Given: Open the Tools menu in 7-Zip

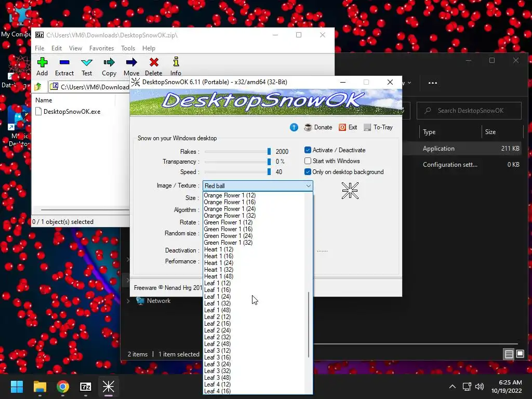Looking at the screenshot, I should click(128, 48).
